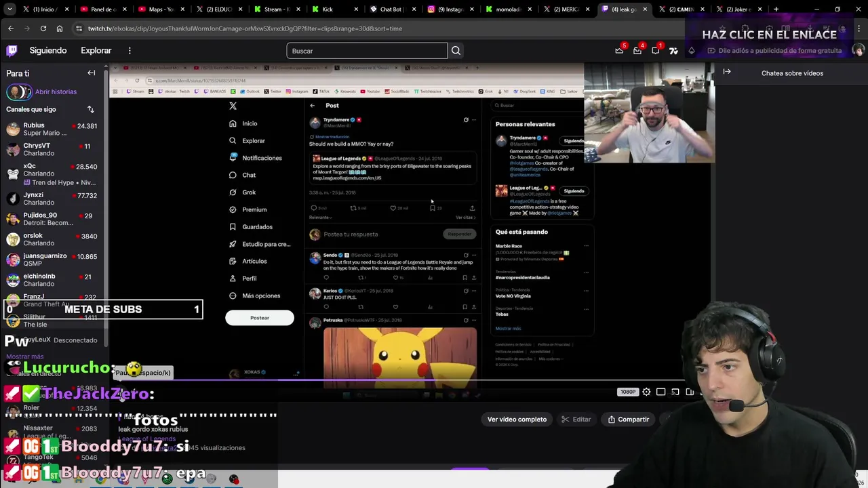This screenshot has width=868, height=488.
Task: Click Guardados in the streamed X sidebar
Action: [x=251, y=227]
